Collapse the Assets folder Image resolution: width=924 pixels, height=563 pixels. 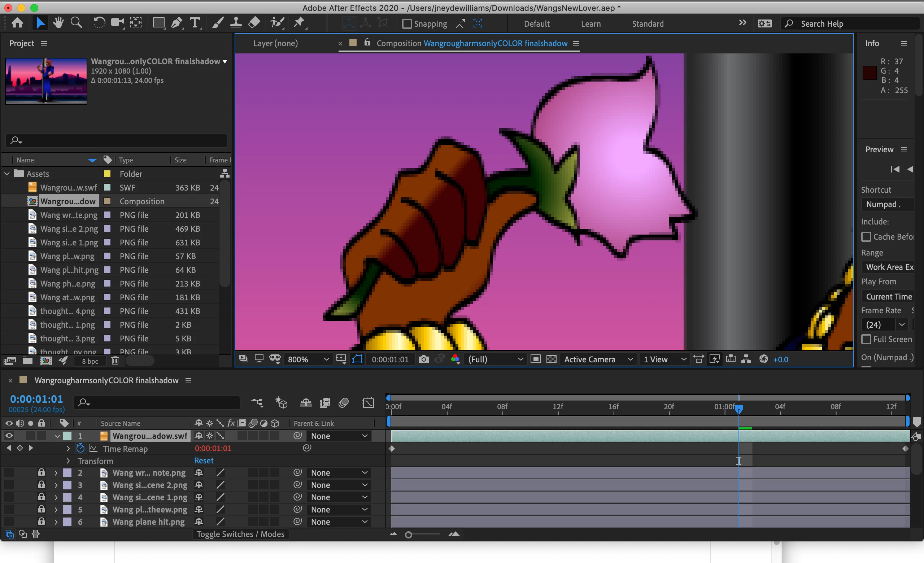click(x=7, y=174)
